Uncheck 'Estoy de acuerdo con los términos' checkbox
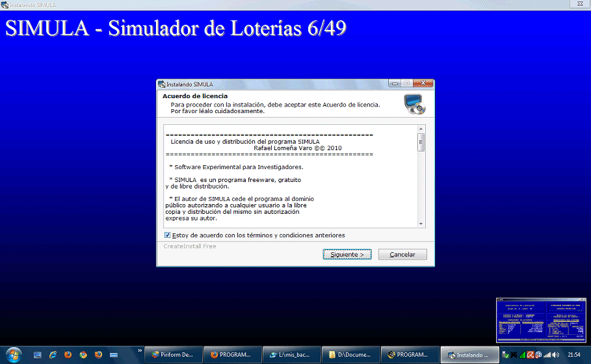Screen dimensions: 591x364 click(168, 235)
